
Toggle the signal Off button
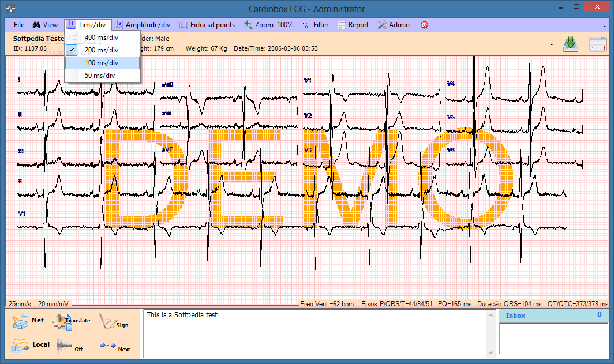point(70,346)
